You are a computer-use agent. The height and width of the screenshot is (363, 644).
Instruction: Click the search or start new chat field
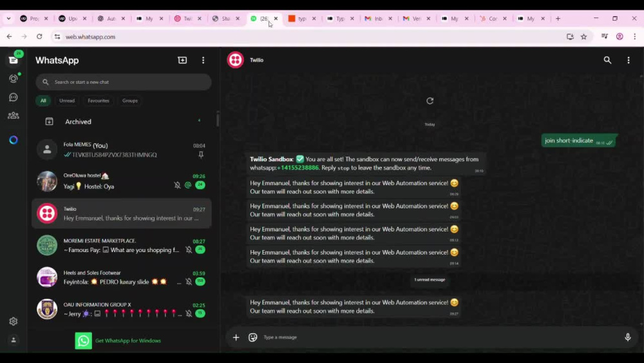click(x=124, y=83)
